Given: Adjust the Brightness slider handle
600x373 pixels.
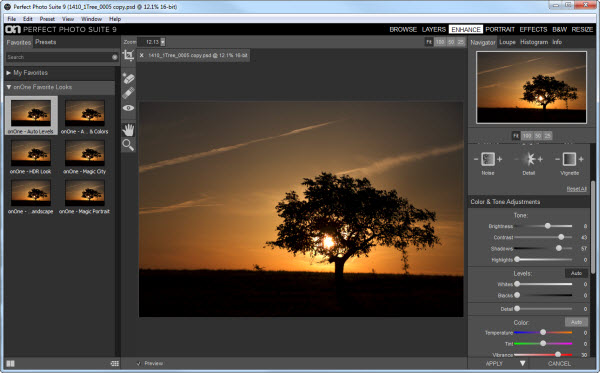Looking at the screenshot, I should click(x=548, y=226).
